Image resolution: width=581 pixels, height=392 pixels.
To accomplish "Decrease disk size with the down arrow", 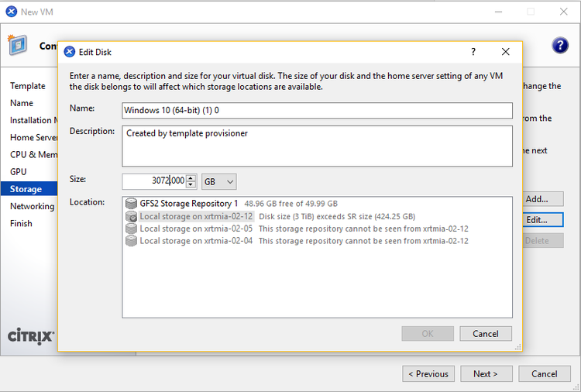I will click(x=191, y=184).
